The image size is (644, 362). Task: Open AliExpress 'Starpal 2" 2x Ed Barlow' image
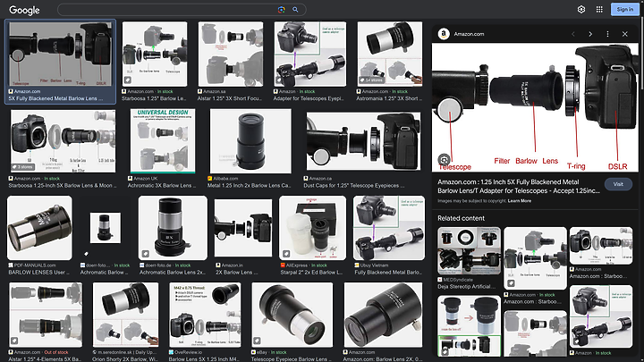pos(312,228)
